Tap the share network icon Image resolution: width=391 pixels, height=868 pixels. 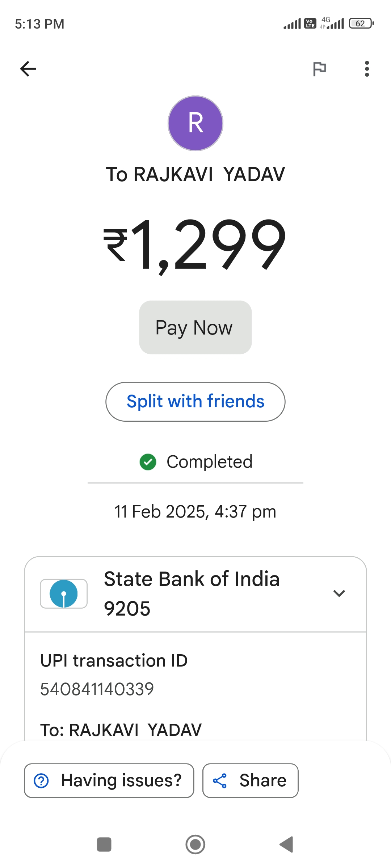220,780
